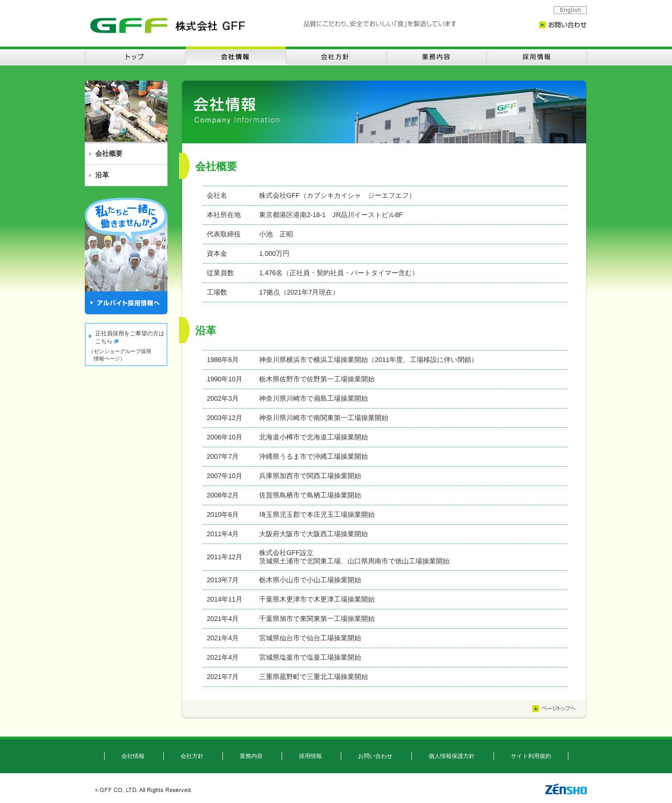Click the GFF CO., LTD. copyright text
This screenshot has height=803, width=672.
[x=143, y=790]
